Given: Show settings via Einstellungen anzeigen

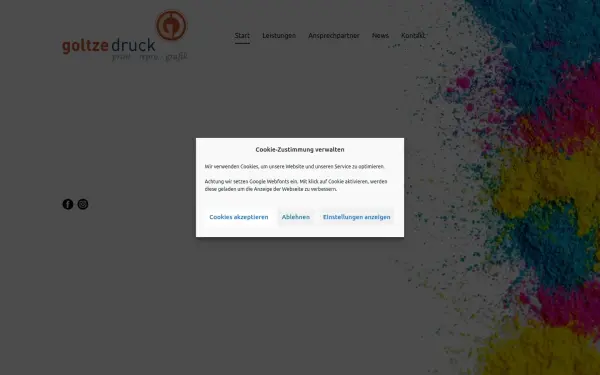Looking at the screenshot, I should tap(357, 217).
